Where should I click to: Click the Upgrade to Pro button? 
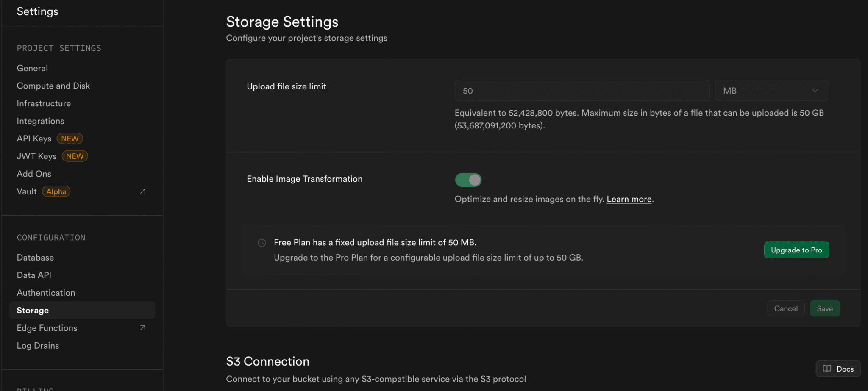click(x=796, y=250)
